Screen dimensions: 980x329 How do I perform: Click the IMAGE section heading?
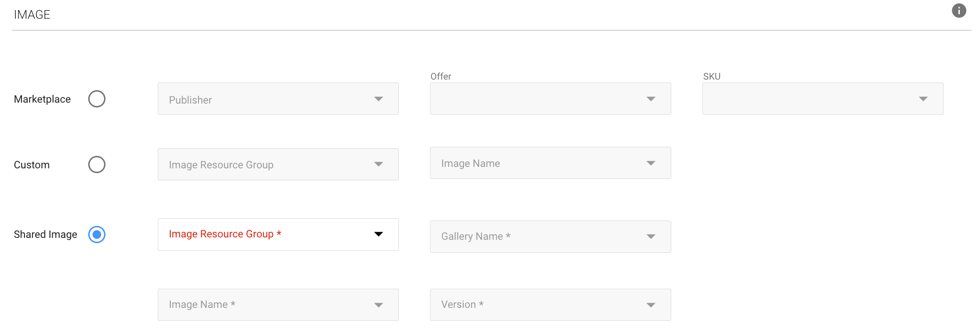[32, 15]
